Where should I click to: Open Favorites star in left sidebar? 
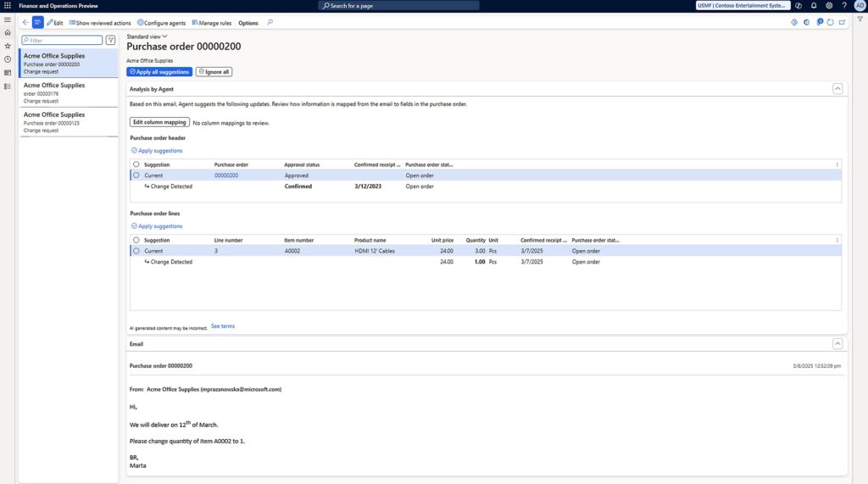click(8, 46)
